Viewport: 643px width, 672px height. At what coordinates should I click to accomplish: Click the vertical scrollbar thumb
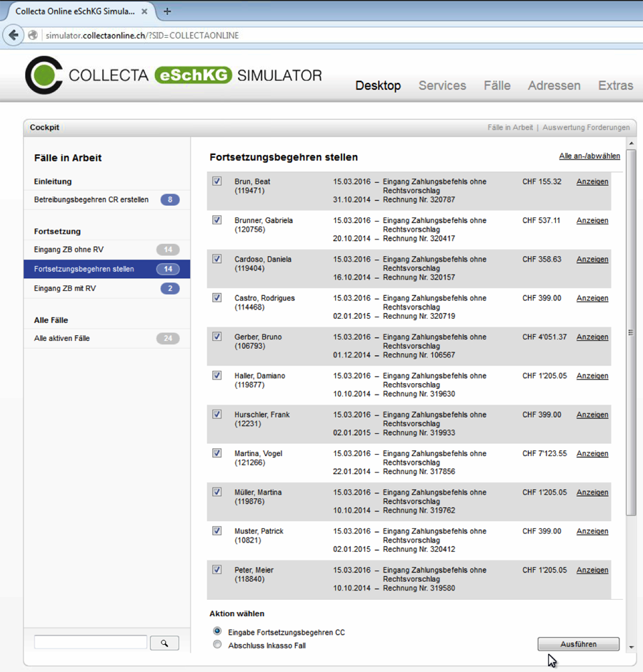coord(631,332)
